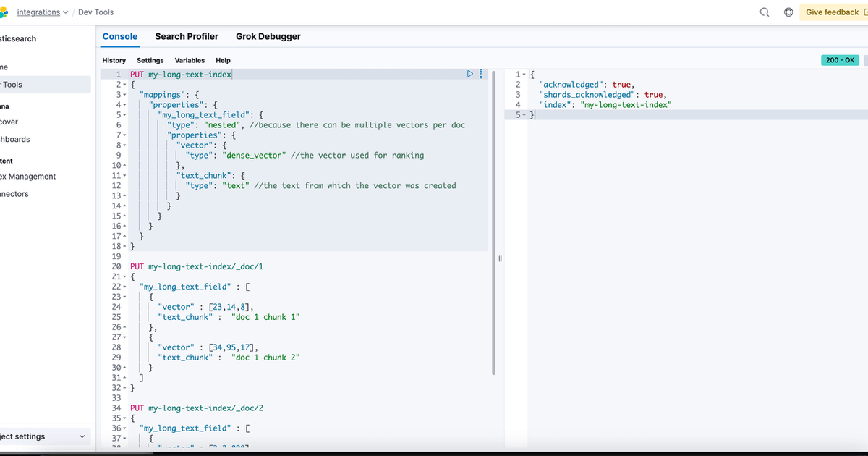This screenshot has width=868, height=456.
Task: Collapse the array fold at line 22
Action: tap(126, 287)
